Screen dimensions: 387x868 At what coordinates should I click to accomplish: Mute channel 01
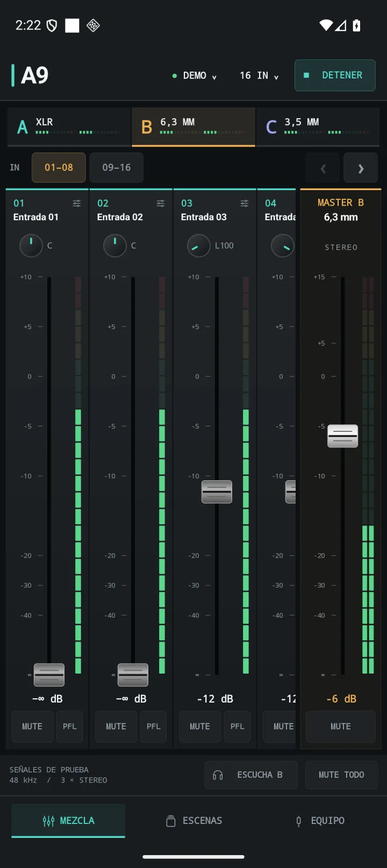[x=32, y=726]
